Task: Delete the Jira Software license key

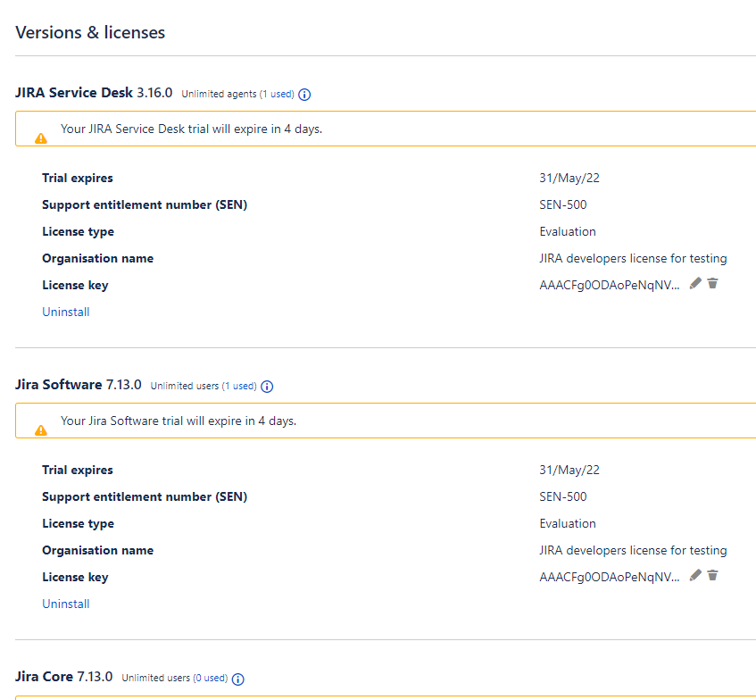Action: pos(712,575)
